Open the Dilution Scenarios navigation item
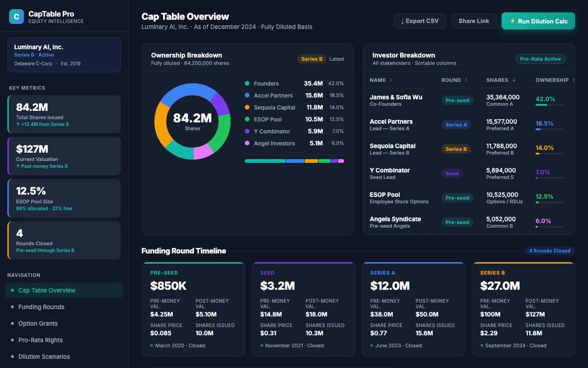Viewport: 588px width, 368px height. 44,356
